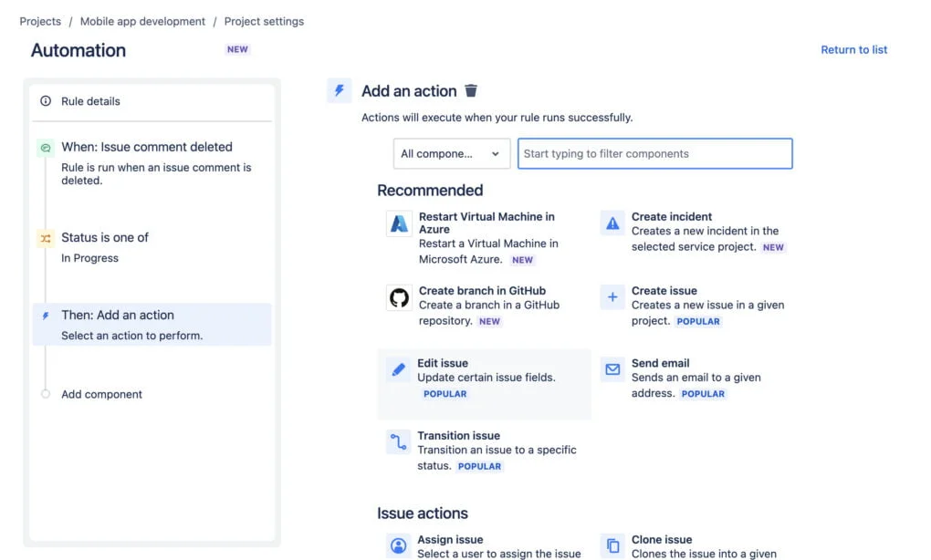This screenshot has height=560, width=931.
Task: Click Return to list link
Action: pyautogui.click(x=853, y=50)
